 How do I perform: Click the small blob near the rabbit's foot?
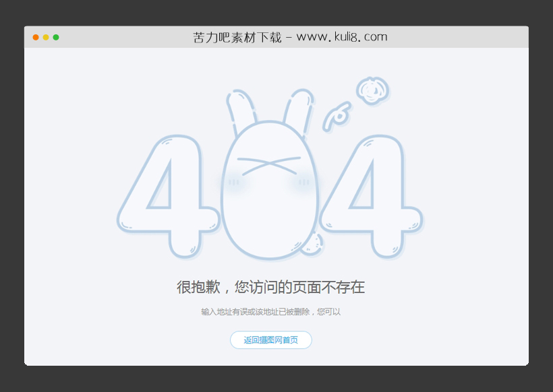click(x=312, y=246)
